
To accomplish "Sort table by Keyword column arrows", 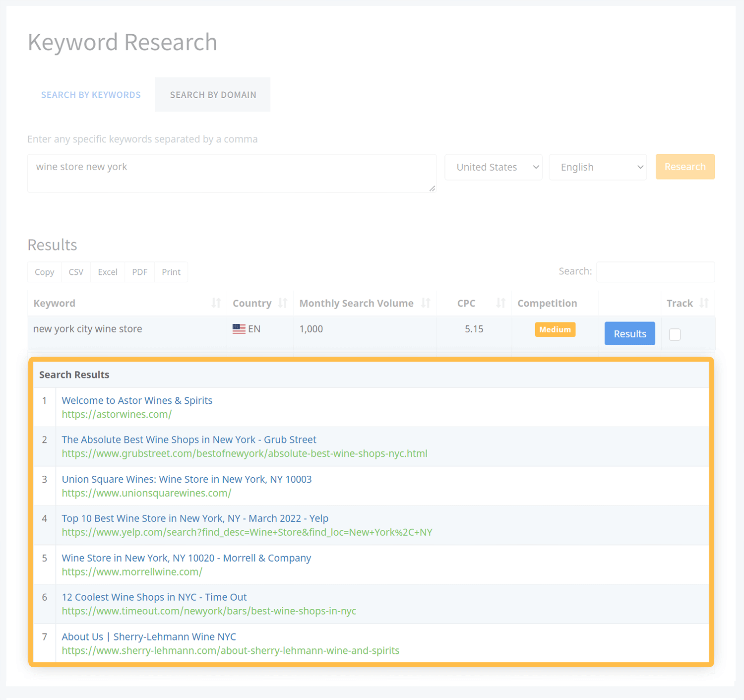I will pos(216,303).
